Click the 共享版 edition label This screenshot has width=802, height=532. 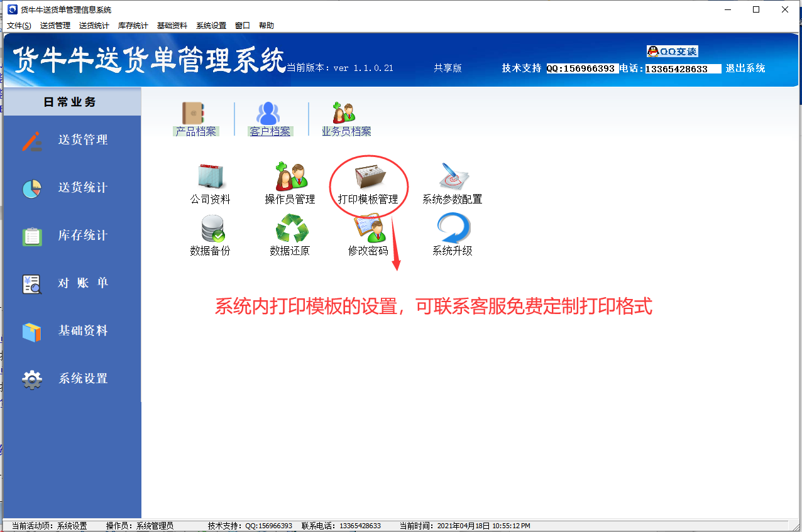(448, 68)
